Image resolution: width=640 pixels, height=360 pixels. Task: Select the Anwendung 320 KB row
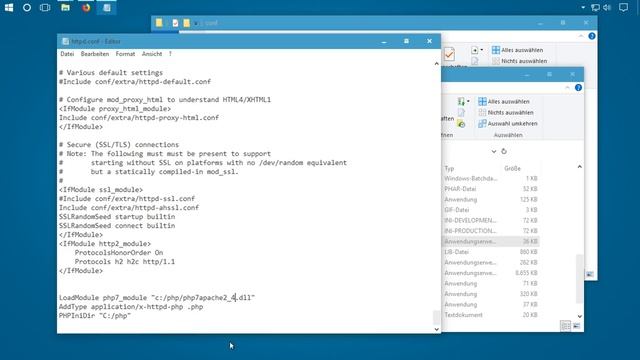491,294
